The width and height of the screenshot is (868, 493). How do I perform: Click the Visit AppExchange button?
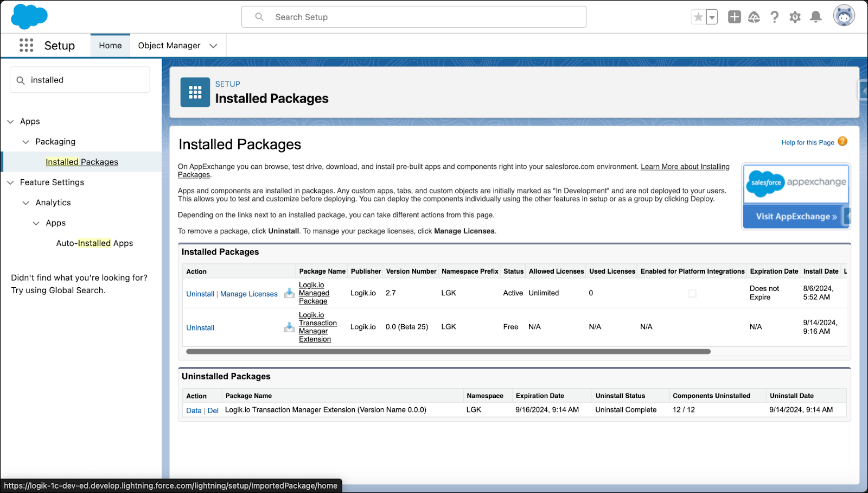pos(796,216)
